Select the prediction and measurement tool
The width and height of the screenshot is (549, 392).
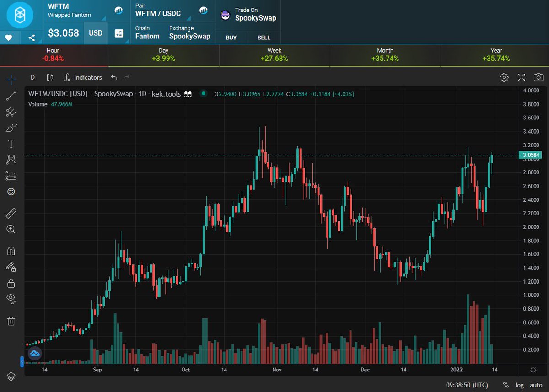click(x=11, y=176)
